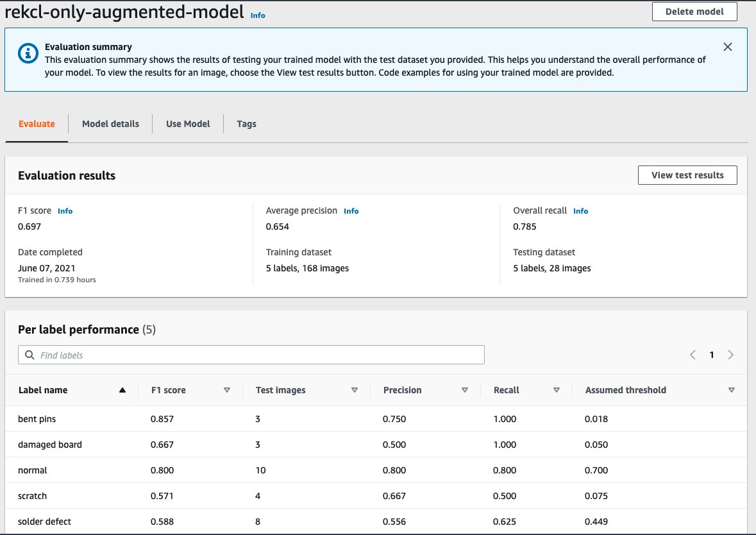756x535 pixels.
Task: Focus the Find labels search field
Action: [x=251, y=355]
